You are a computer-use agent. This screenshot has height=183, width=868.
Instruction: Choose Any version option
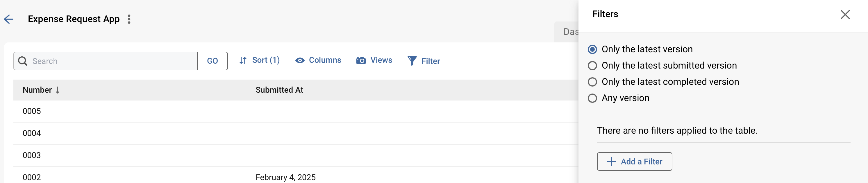(593, 98)
